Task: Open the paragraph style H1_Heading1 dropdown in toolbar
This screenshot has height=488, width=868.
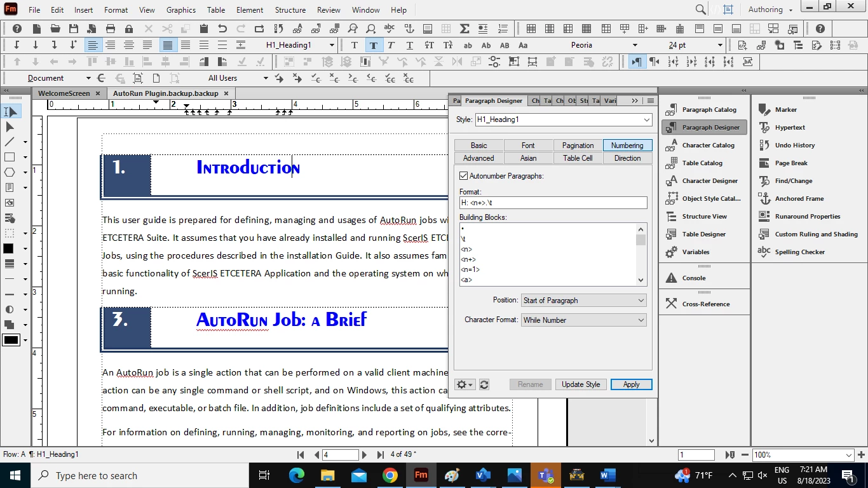Action: [332, 45]
